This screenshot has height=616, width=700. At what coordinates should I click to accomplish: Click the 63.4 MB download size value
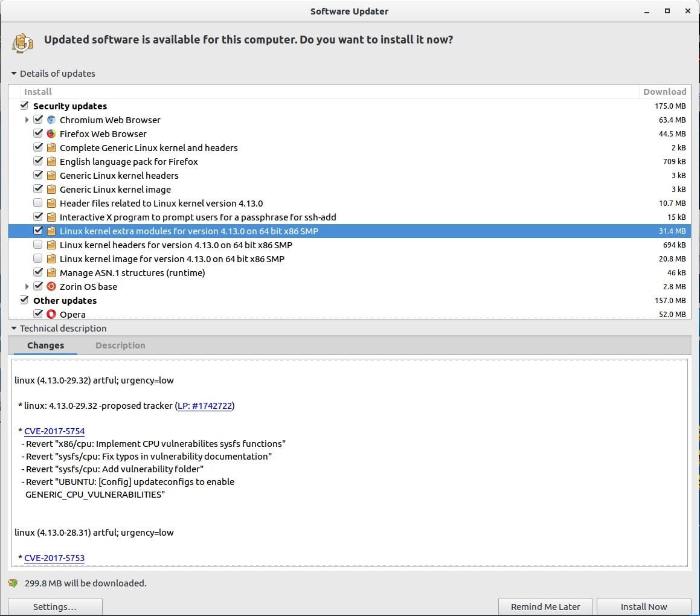(x=672, y=120)
